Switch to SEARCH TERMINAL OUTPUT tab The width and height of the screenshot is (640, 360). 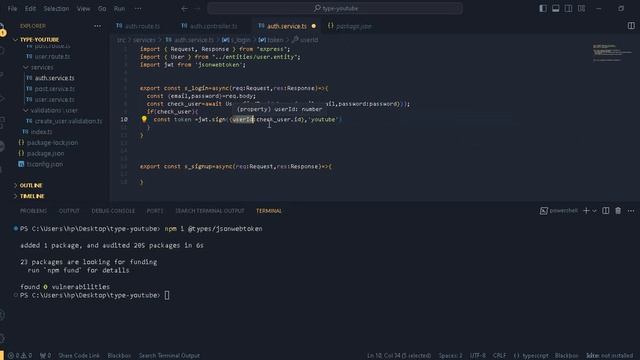[210, 211]
